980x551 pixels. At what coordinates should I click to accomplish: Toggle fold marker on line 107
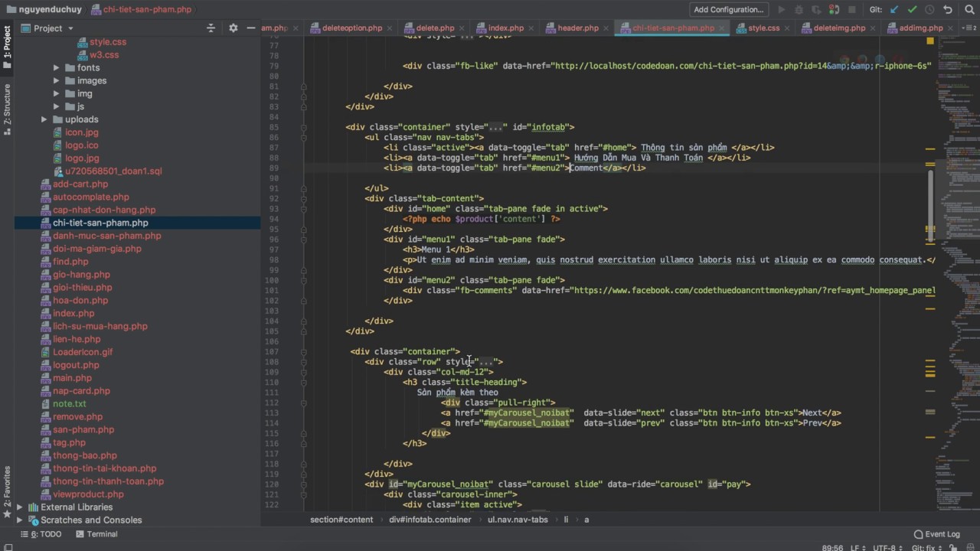[x=304, y=352]
